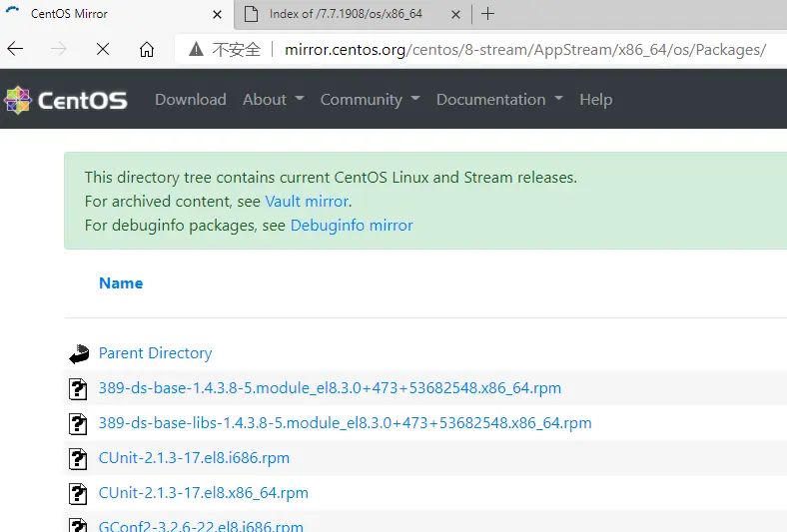787x532 pixels.
Task: Open a new browser tab
Action: 487,14
